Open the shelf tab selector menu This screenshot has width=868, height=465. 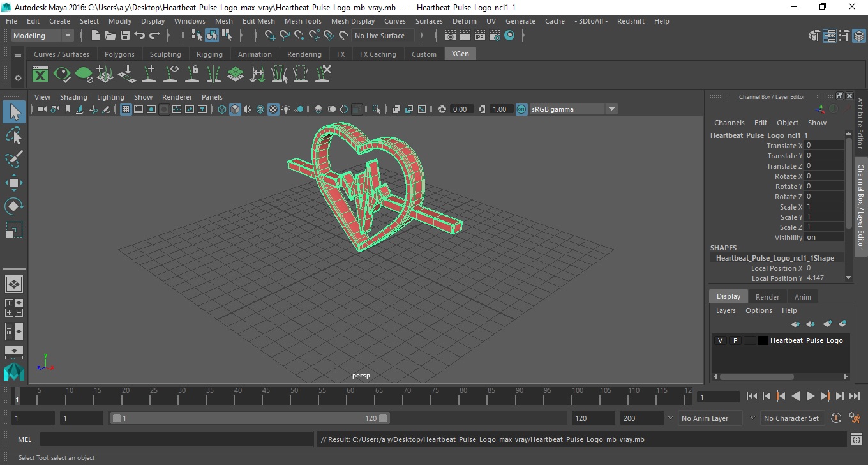[x=18, y=55]
